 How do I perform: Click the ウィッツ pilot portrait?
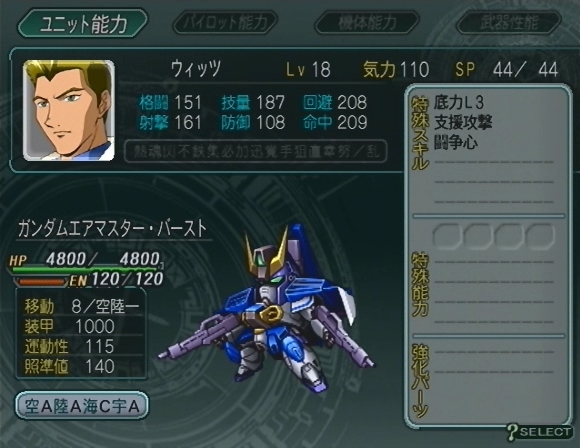pyautogui.click(x=69, y=110)
